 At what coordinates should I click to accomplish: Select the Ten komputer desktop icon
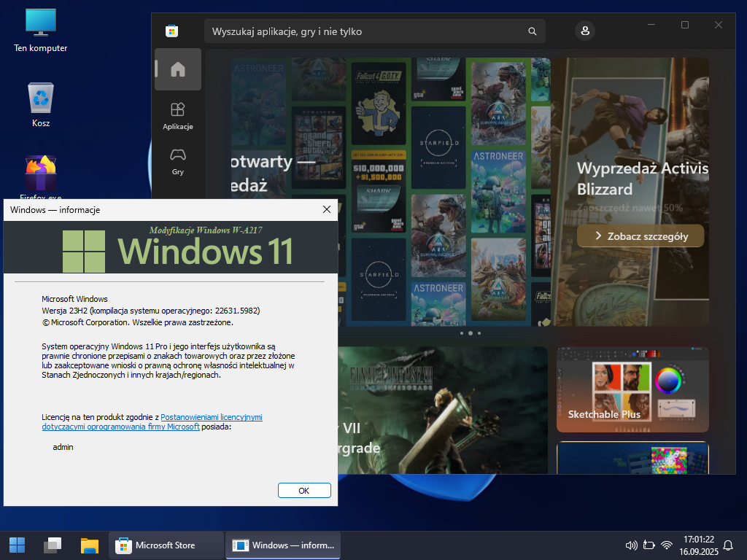tap(41, 29)
